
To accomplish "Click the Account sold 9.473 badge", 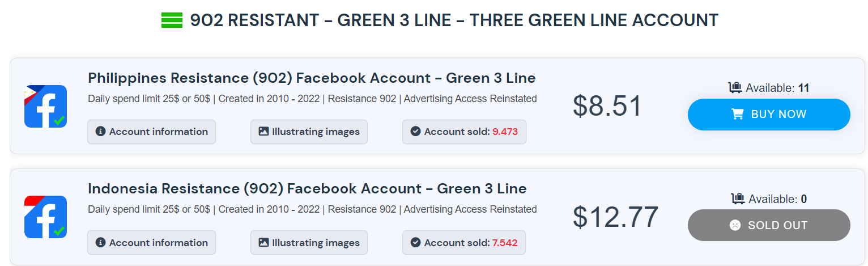I will pos(464,132).
